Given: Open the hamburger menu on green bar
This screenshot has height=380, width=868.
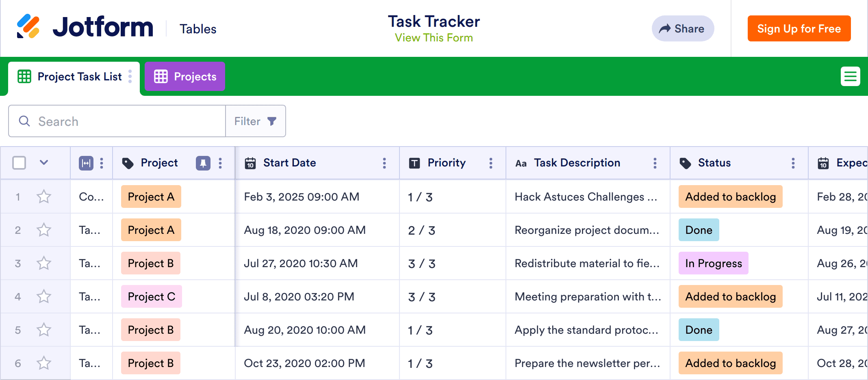Looking at the screenshot, I should tap(850, 76).
